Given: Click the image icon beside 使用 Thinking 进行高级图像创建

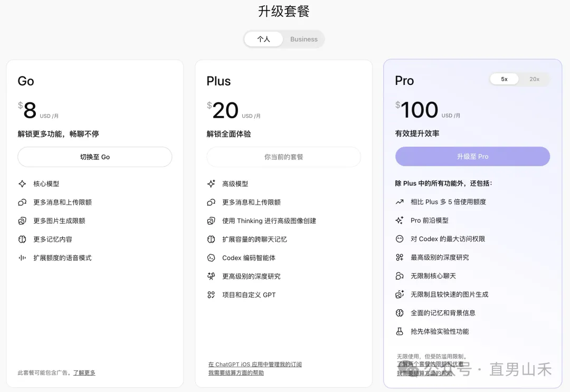Looking at the screenshot, I should click(x=211, y=221).
